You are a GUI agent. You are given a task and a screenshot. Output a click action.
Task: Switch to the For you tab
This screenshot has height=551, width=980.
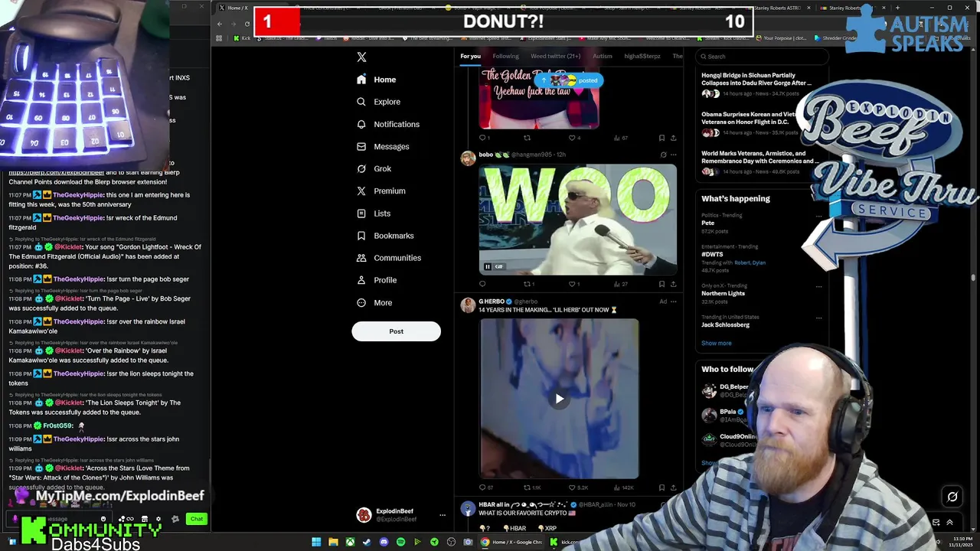point(470,56)
